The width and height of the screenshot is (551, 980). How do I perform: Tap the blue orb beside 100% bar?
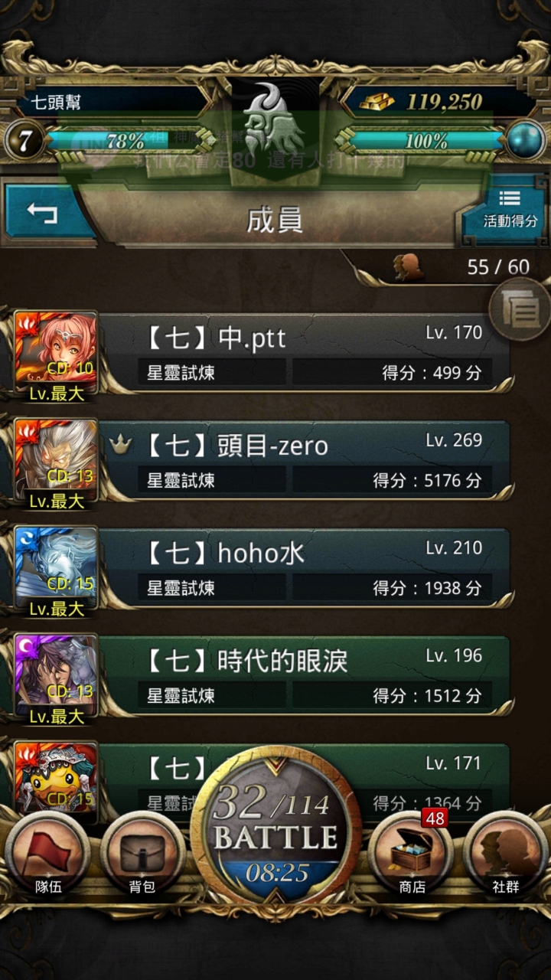tap(526, 141)
